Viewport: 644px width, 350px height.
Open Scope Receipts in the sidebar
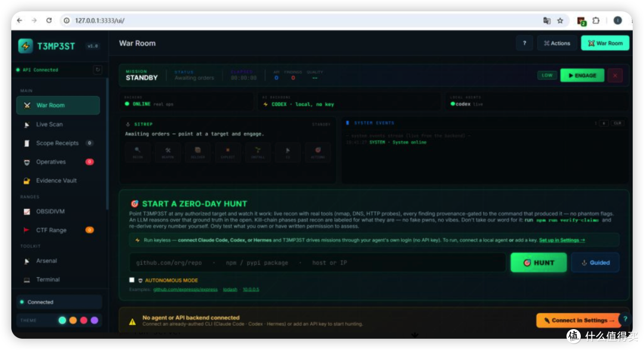[58, 143]
